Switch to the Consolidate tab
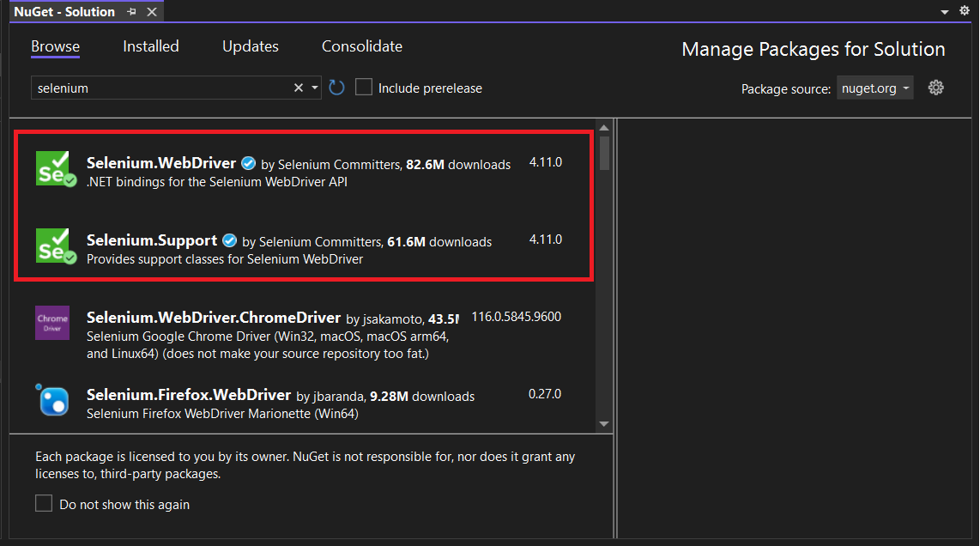The width and height of the screenshot is (980, 546). [x=362, y=46]
